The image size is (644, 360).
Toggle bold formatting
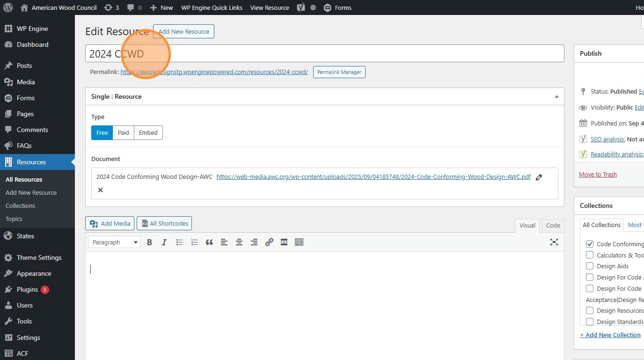(149, 242)
